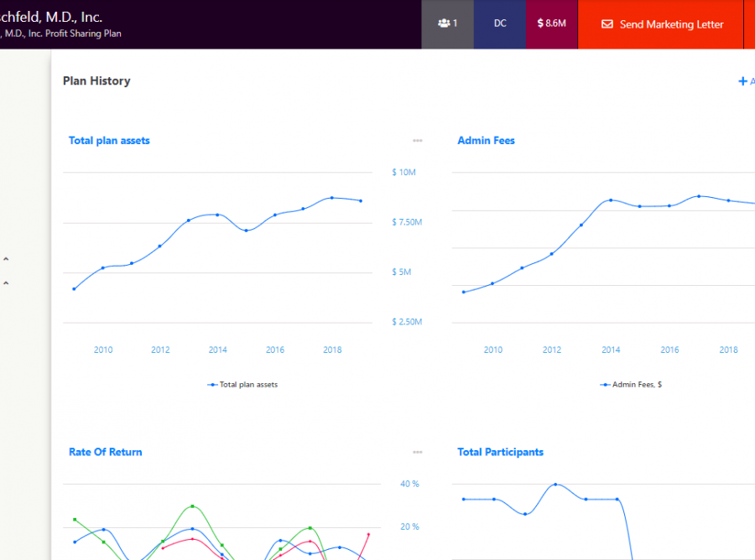Collapse the upper sidebar chevron section
The width and height of the screenshot is (755, 560).
[x=6, y=260]
